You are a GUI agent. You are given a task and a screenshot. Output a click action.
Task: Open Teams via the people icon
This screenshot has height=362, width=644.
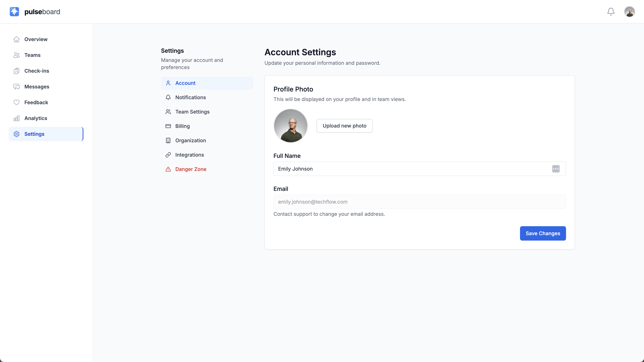coord(17,55)
